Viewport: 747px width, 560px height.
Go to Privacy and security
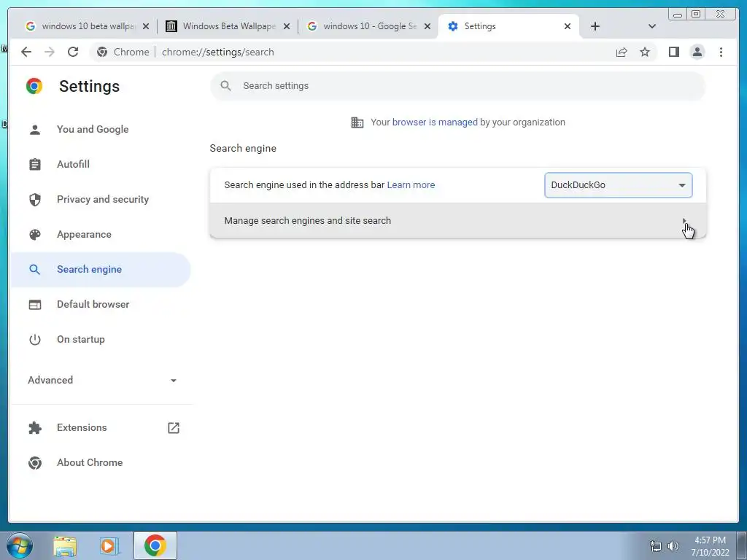click(x=101, y=200)
